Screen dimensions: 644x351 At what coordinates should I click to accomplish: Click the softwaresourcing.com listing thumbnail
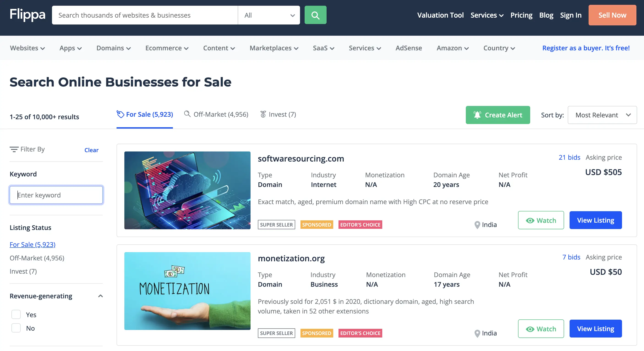187,190
